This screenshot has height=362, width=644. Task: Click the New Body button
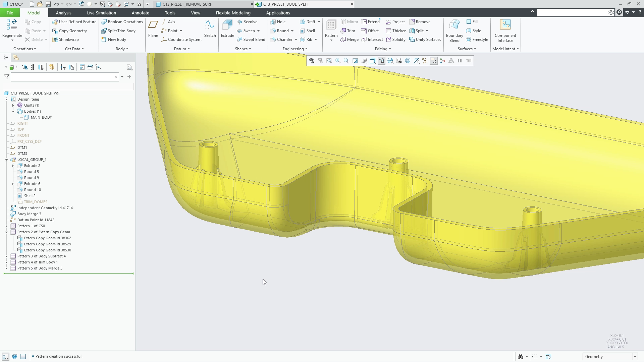[114, 40]
